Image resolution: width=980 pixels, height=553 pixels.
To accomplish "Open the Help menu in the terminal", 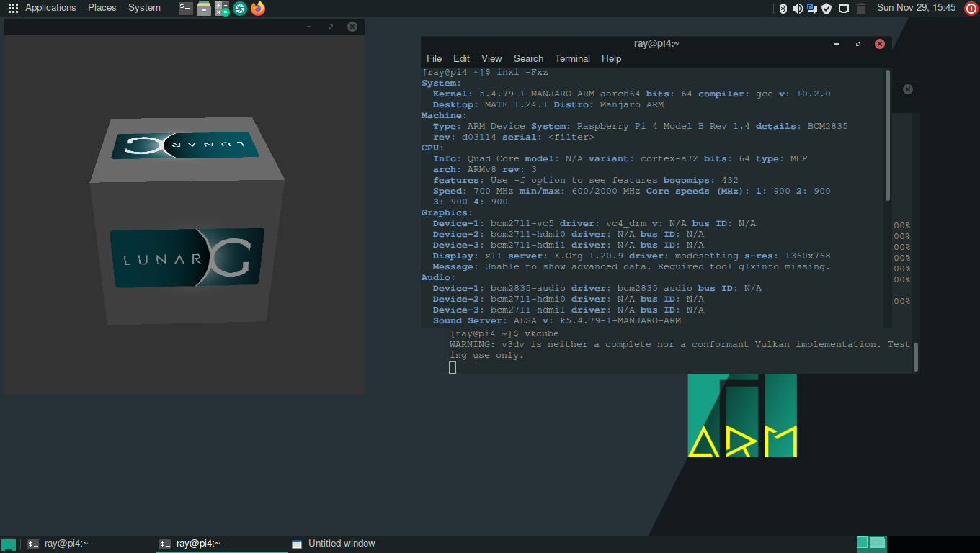I will pyautogui.click(x=611, y=59).
